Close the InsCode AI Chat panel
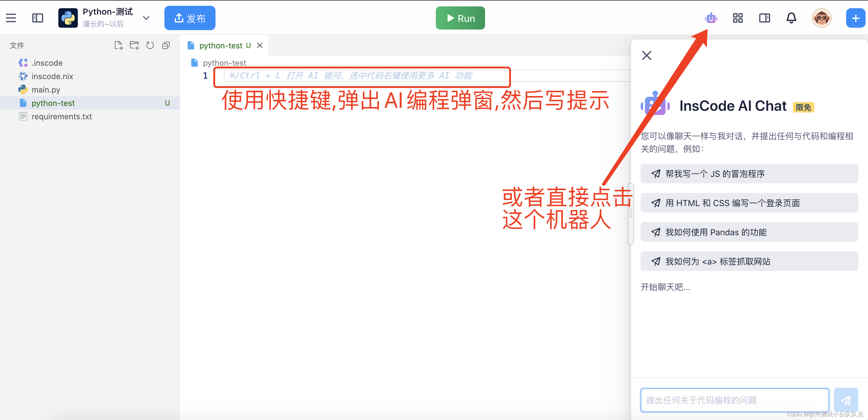 click(x=646, y=55)
